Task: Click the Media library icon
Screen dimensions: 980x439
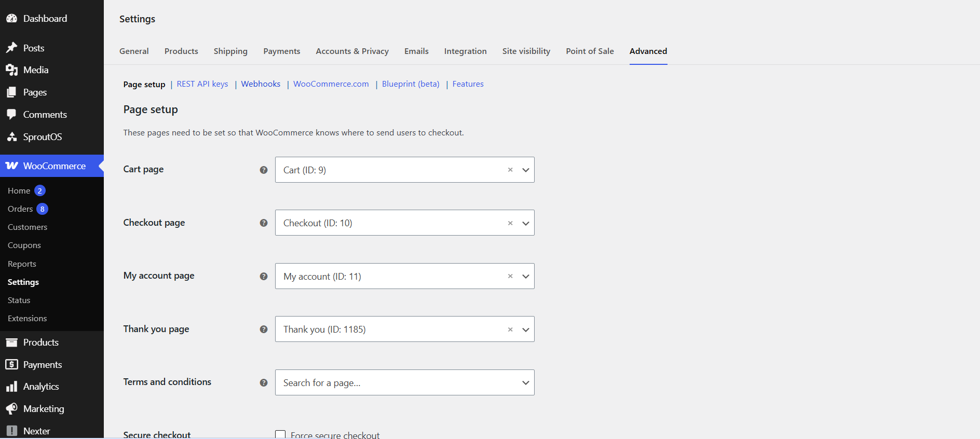Action: (x=11, y=70)
